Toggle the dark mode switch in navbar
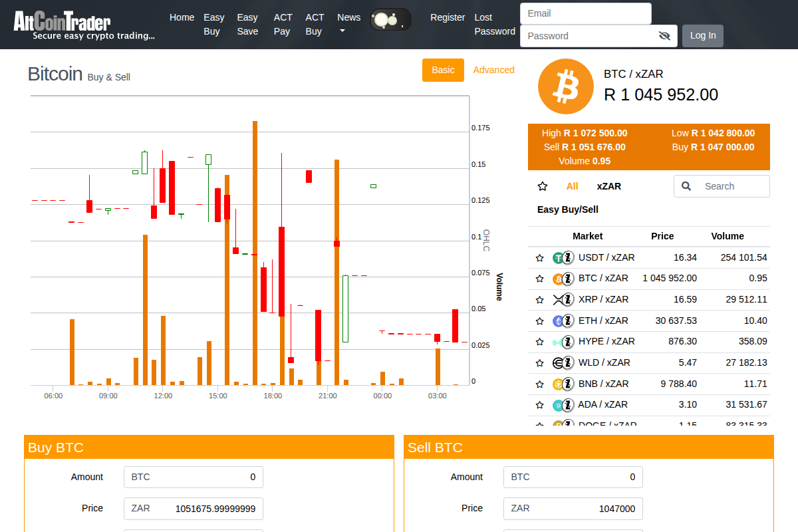 point(390,20)
